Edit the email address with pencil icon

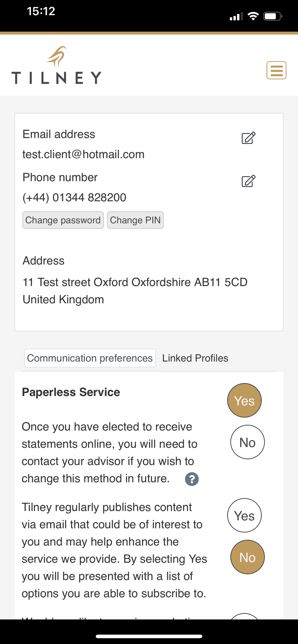[x=248, y=138]
